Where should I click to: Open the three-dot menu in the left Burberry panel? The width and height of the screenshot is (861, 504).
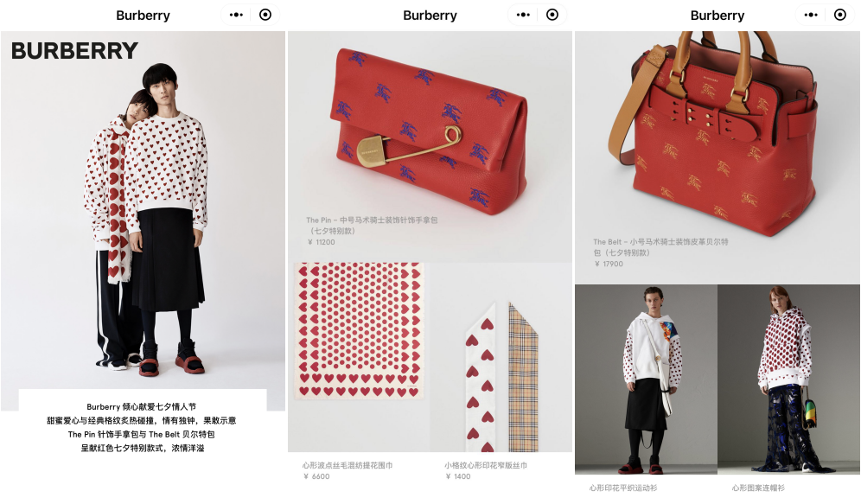pos(236,15)
